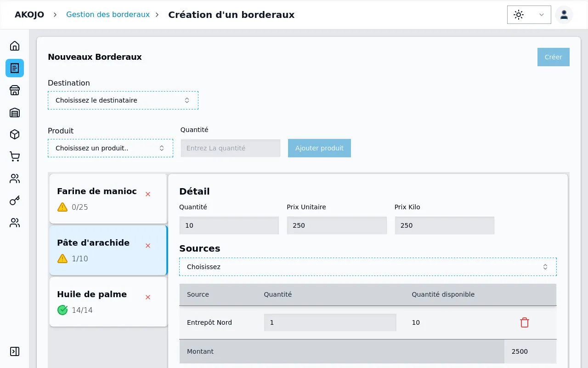Click the key icon in sidebar

coord(15,201)
